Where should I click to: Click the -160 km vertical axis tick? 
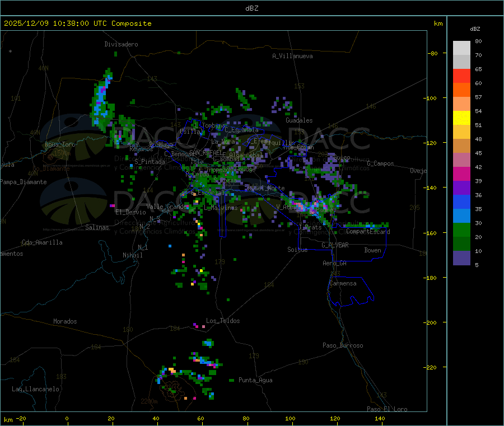[x=431, y=233]
